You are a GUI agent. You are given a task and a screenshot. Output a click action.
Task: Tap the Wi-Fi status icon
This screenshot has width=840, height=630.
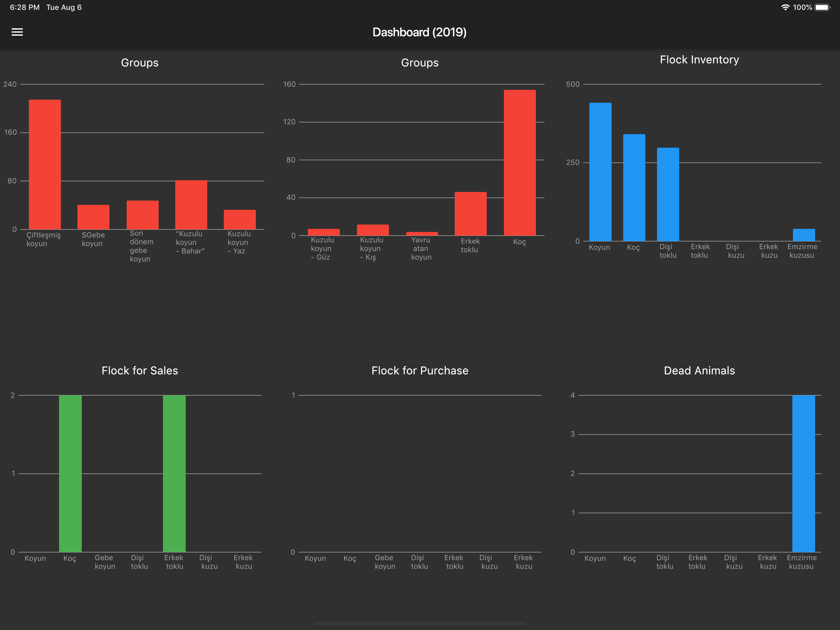(x=785, y=7)
